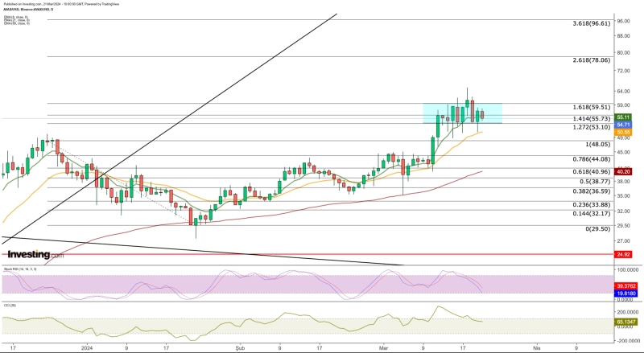Click the cyan highlighted consolidation box
Screen dimensions: 644x353
[x=462, y=113]
